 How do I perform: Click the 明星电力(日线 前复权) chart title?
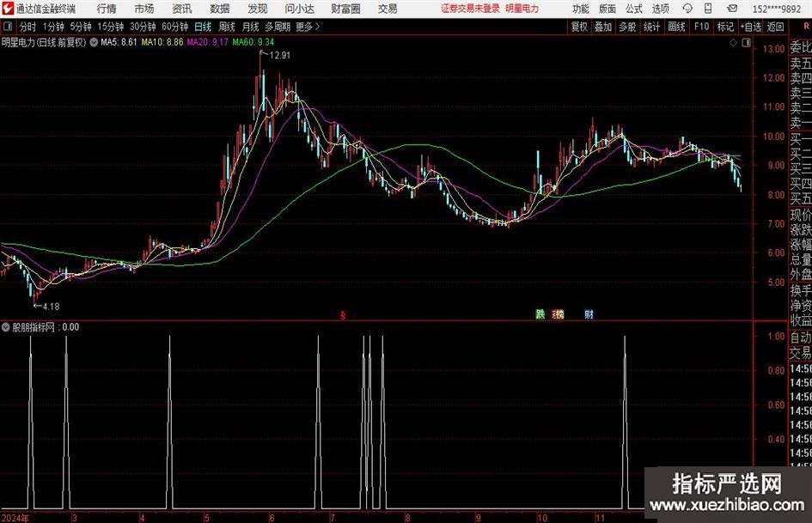pyautogui.click(x=44, y=42)
